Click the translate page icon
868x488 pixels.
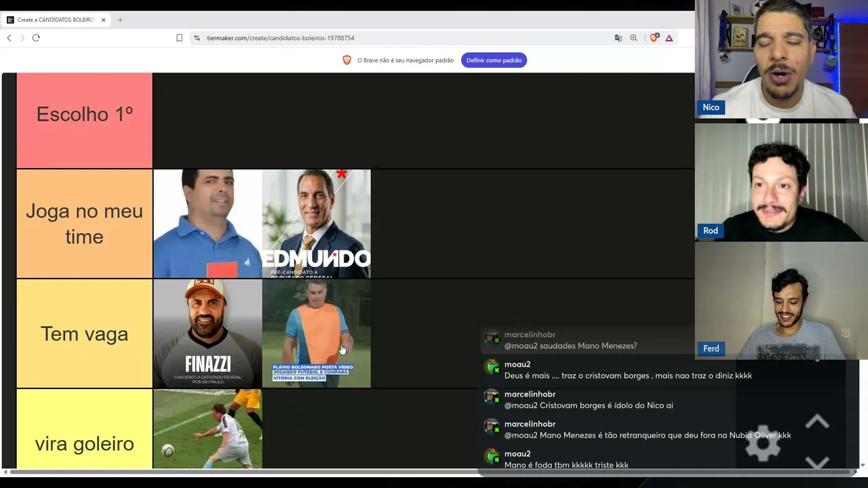(618, 38)
